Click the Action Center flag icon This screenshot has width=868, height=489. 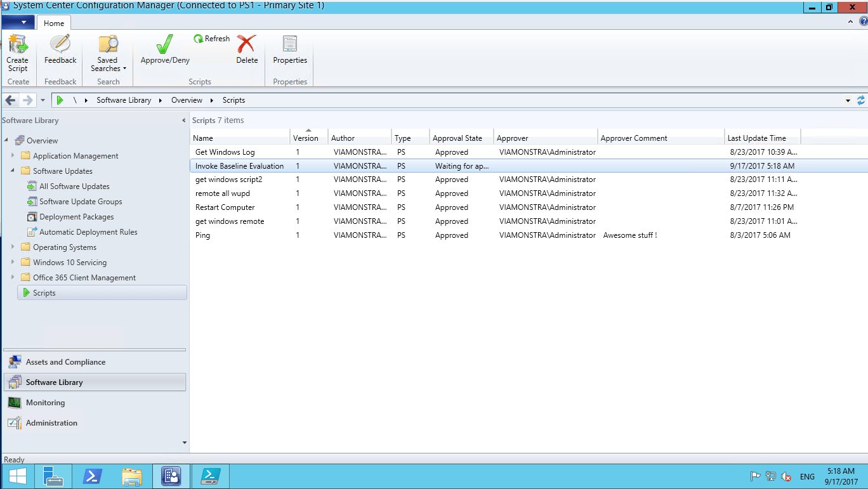coord(756,476)
